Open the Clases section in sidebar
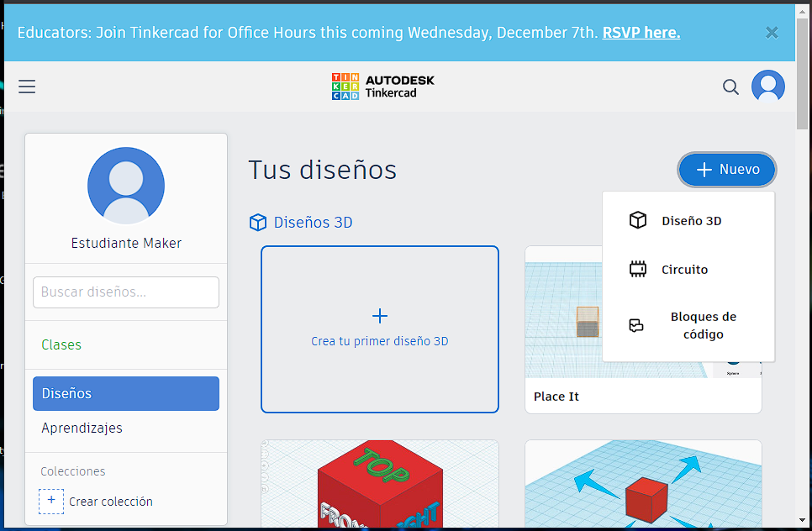 coord(61,344)
